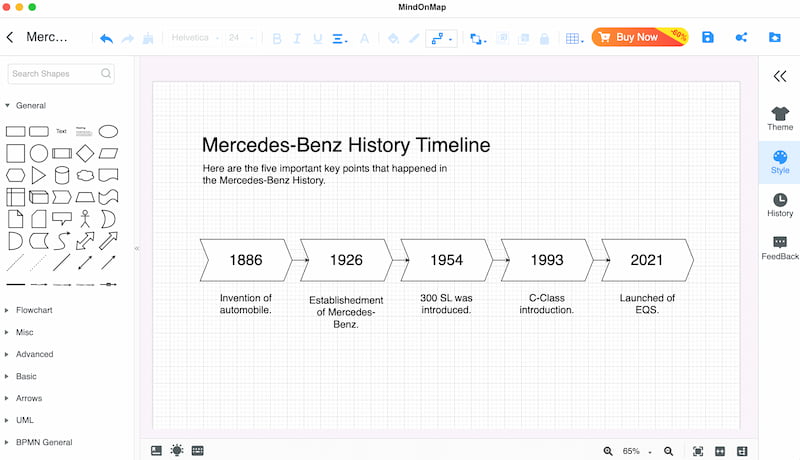Click the 'Establishedment of Mercedes-Benz.' caption
Image resolution: width=800 pixels, height=460 pixels.
[x=346, y=312]
